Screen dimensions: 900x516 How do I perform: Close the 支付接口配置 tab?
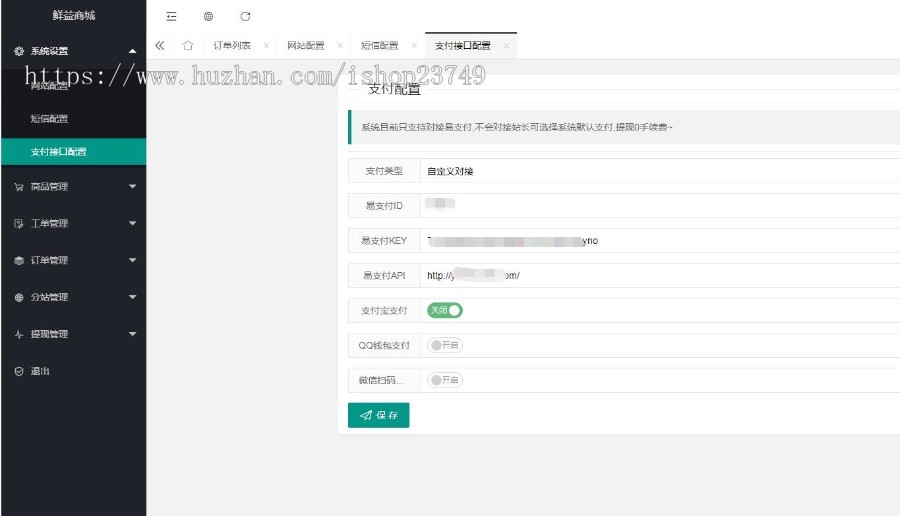(x=506, y=46)
